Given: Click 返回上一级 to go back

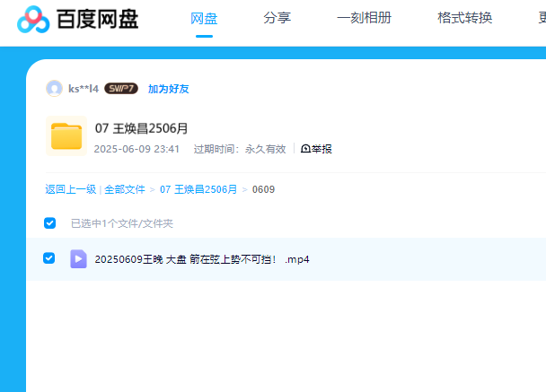Looking at the screenshot, I should (70, 189).
